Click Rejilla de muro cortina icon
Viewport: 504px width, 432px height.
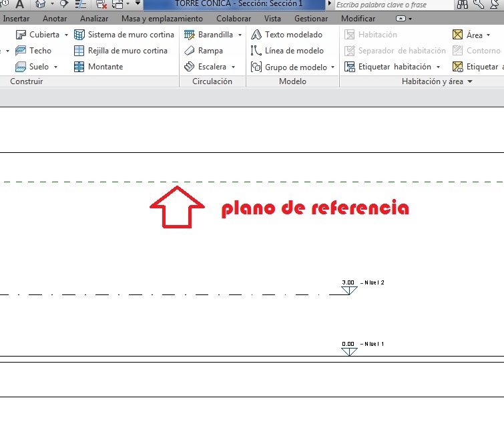[x=79, y=51]
